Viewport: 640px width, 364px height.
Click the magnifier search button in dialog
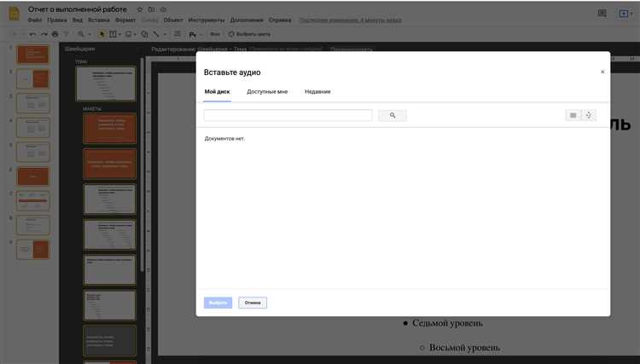coord(393,115)
